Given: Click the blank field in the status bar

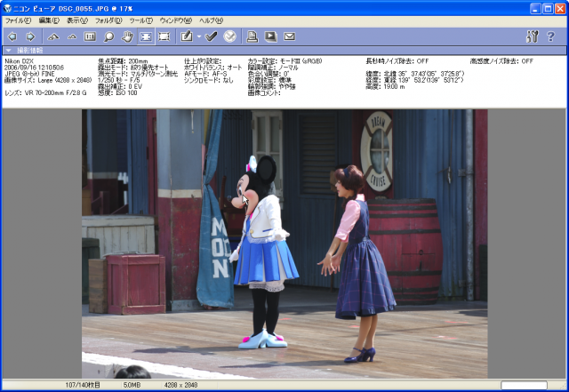Looking at the screenshot, I should pos(524,385).
